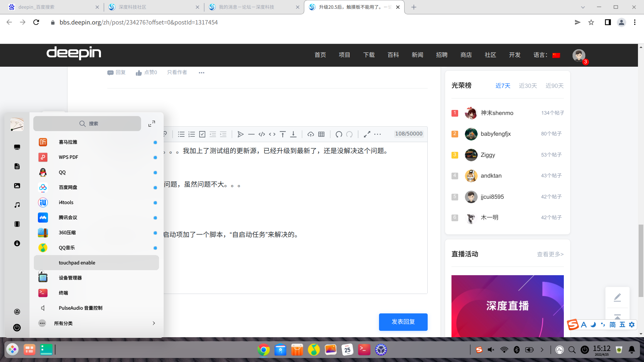Click the undo icon in the editor toolbar
Viewport: 644px width, 362px height.
(x=339, y=134)
